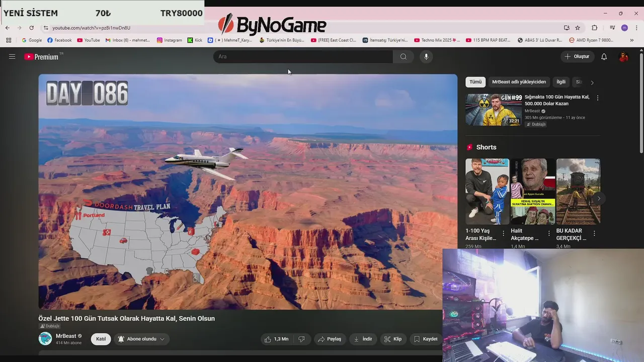Screen dimensions: 644x362
Task: Open options for 'BU KADAR GERÇEKÇİ' short
Action: click(x=594, y=233)
